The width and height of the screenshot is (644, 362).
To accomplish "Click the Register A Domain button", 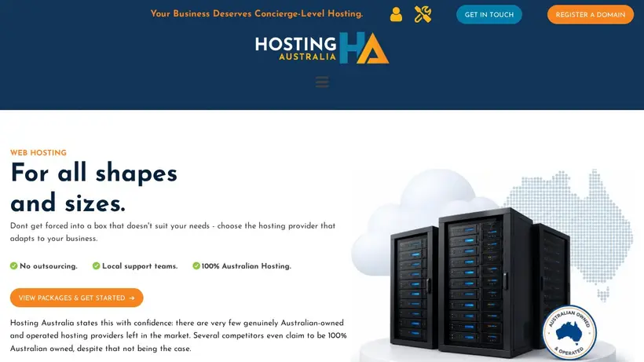I will pos(590,14).
